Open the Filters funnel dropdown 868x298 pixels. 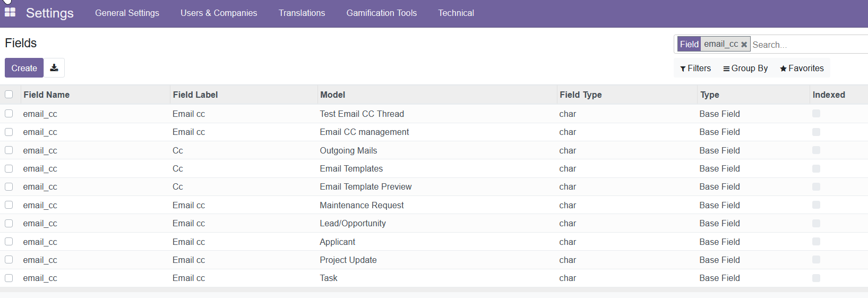click(695, 69)
